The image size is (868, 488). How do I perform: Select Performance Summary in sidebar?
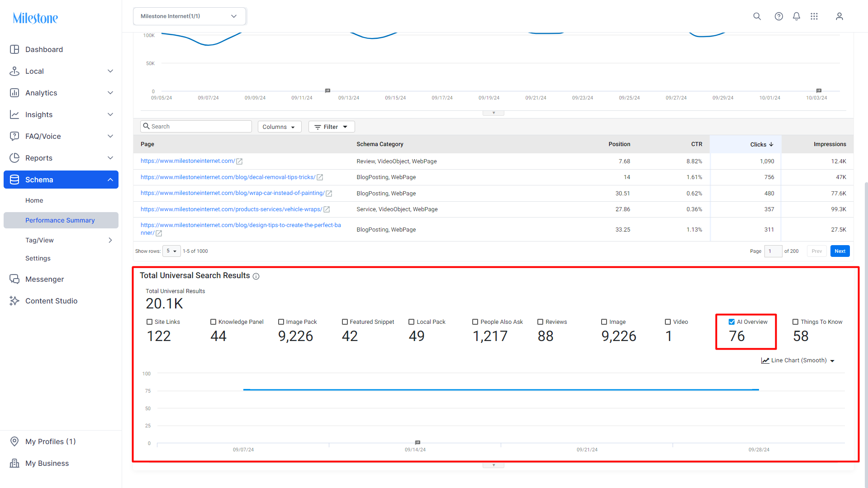tap(61, 220)
